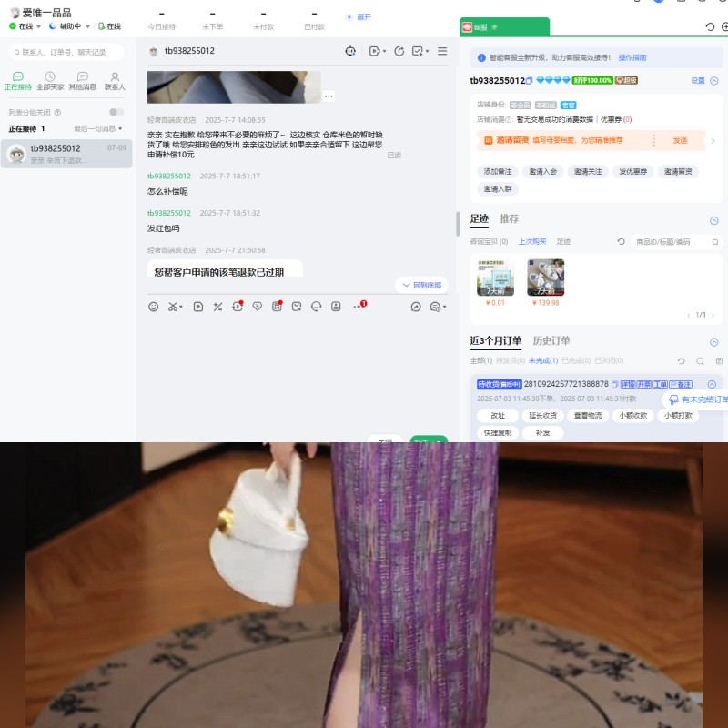Expand the stats header with 展开

(359, 17)
